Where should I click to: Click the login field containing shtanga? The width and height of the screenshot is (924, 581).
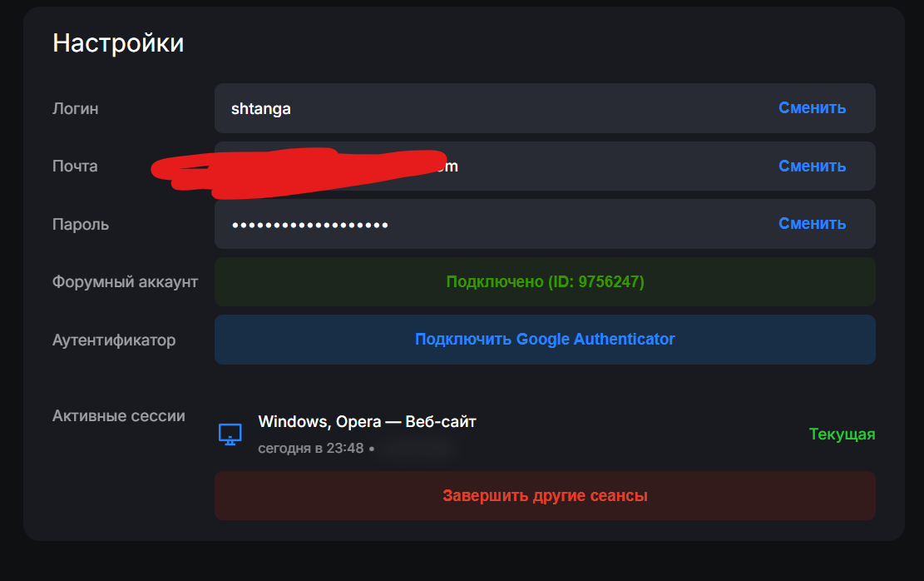[482, 108]
